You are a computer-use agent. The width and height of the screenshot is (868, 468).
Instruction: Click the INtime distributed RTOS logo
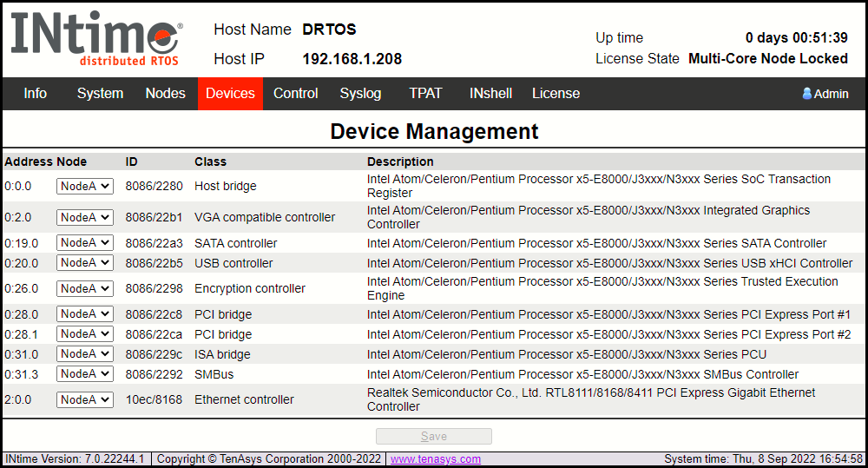tap(96, 39)
